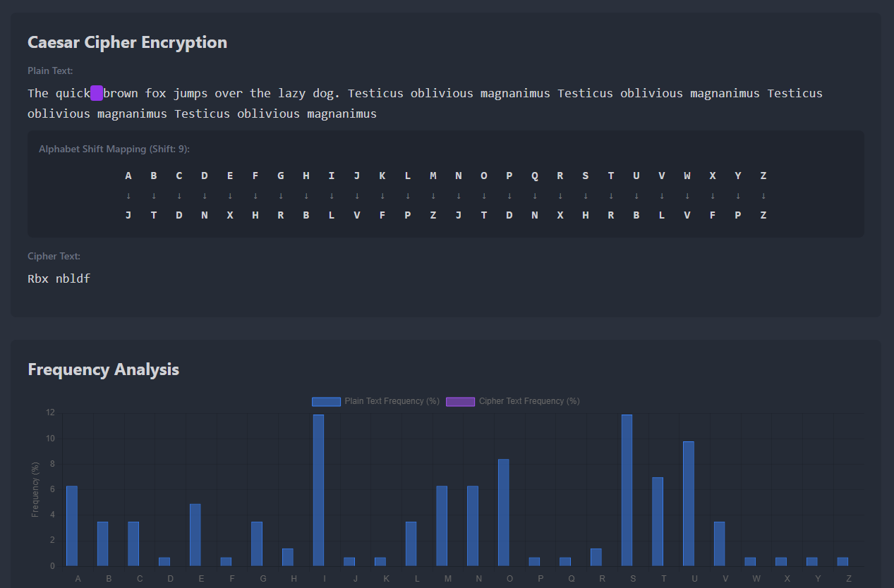Click letter A in the top mapping row
Screen dimensions: 894x588
[128, 176]
